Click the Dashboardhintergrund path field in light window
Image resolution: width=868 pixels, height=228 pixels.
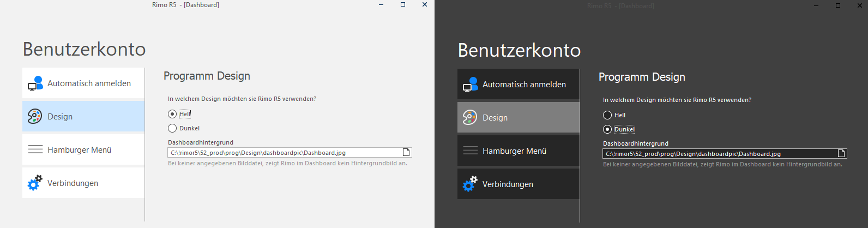point(290,152)
